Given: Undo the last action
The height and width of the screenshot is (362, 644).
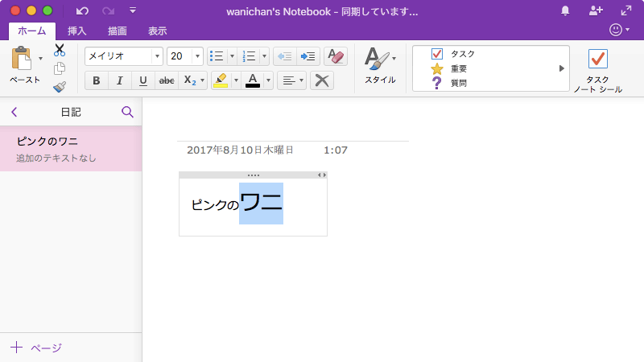Looking at the screenshot, I should (82, 11).
